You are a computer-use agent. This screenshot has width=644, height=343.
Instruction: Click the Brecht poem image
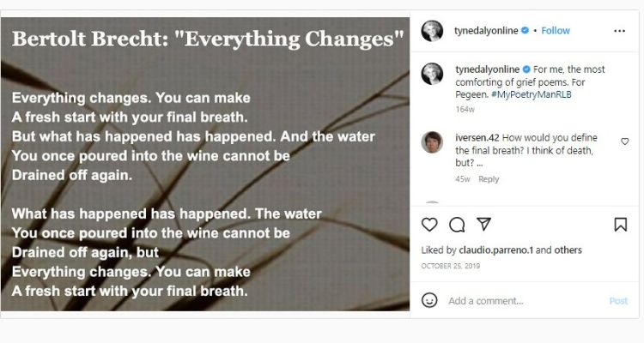204,171
